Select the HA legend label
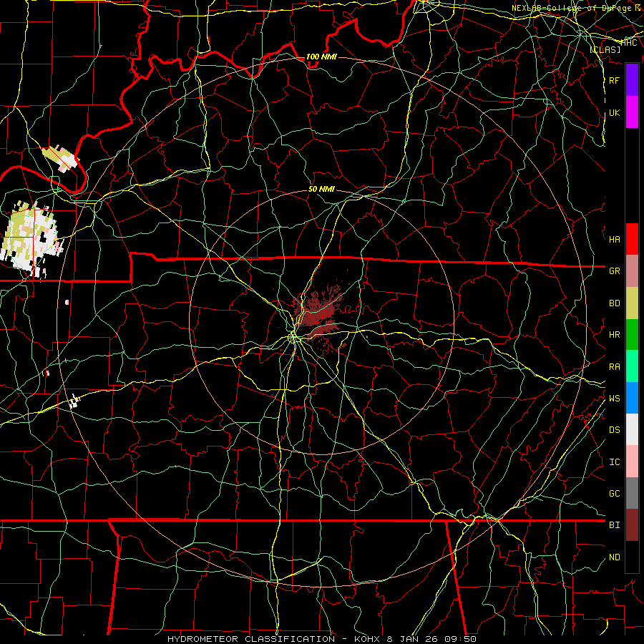Image resolution: width=644 pixels, height=644 pixels. [614, 239]
